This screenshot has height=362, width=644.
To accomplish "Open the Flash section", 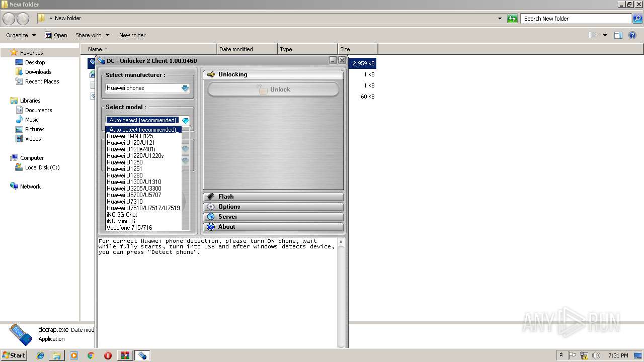I will [273, 197].
